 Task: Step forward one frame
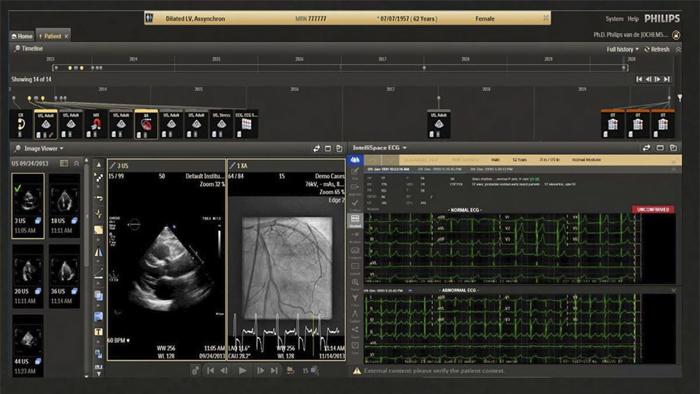coord(261,370)
